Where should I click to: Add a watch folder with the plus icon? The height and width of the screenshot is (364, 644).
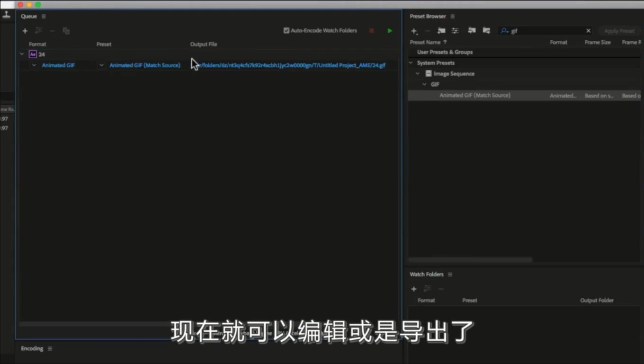(x=413, y=289)
